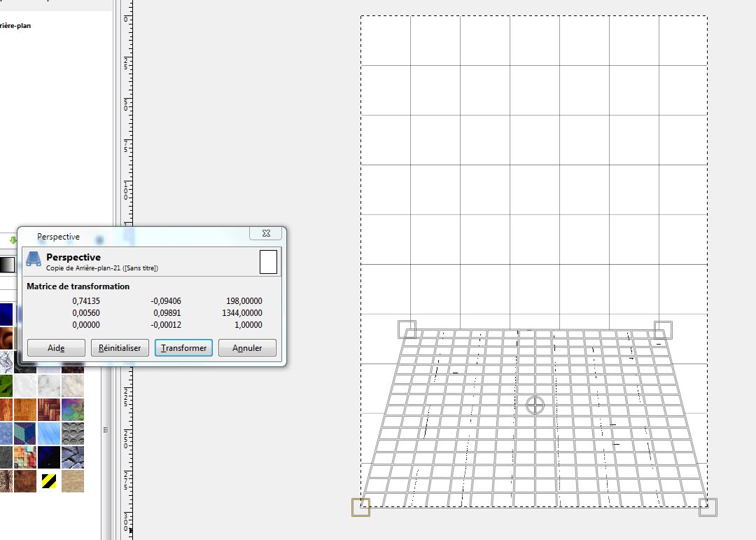Select the top-left perspective handle
Viewport: 756px width, 540px height.
click(407, 330)
